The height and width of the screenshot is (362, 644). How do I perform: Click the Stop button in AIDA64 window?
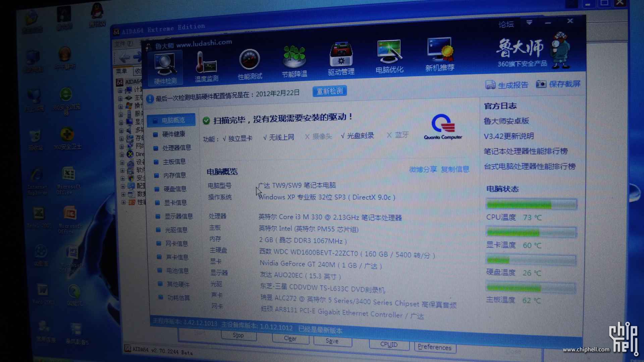coord(238,335)
